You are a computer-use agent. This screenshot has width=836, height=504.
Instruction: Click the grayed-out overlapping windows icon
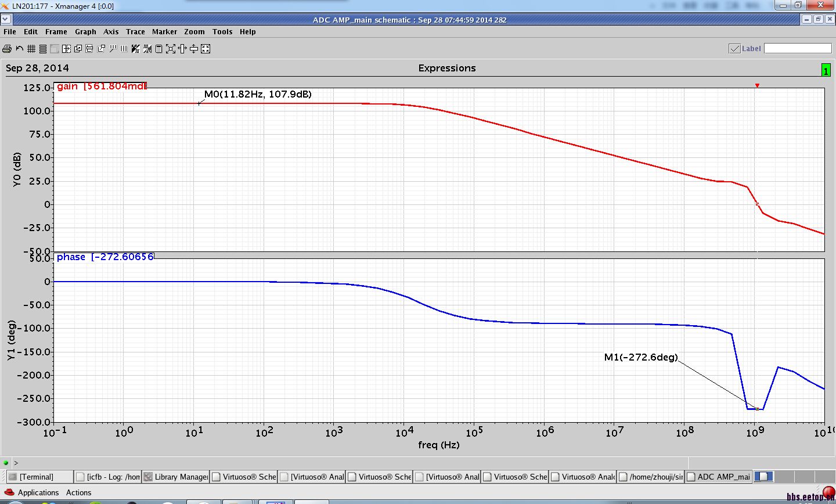[55, 49]
